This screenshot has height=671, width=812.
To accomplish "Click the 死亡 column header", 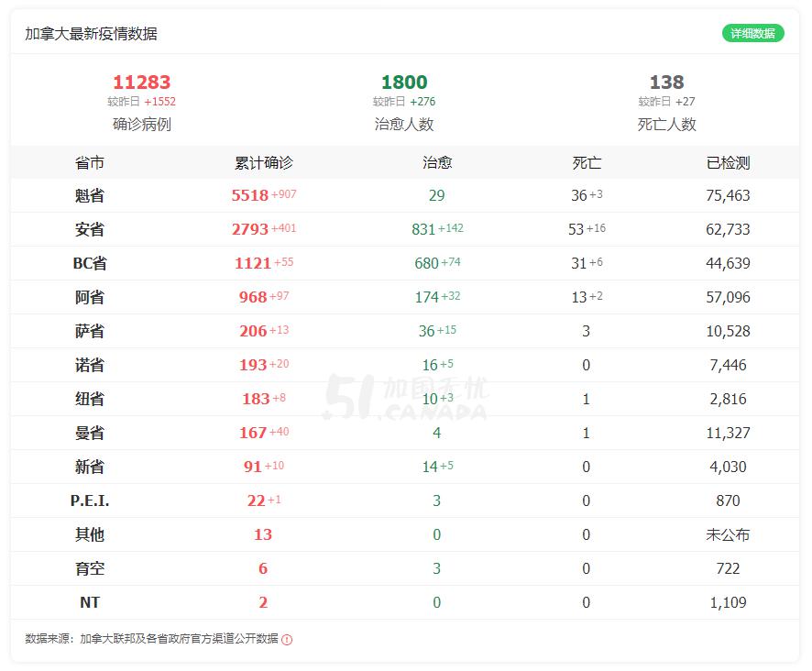I will (587, 162).
